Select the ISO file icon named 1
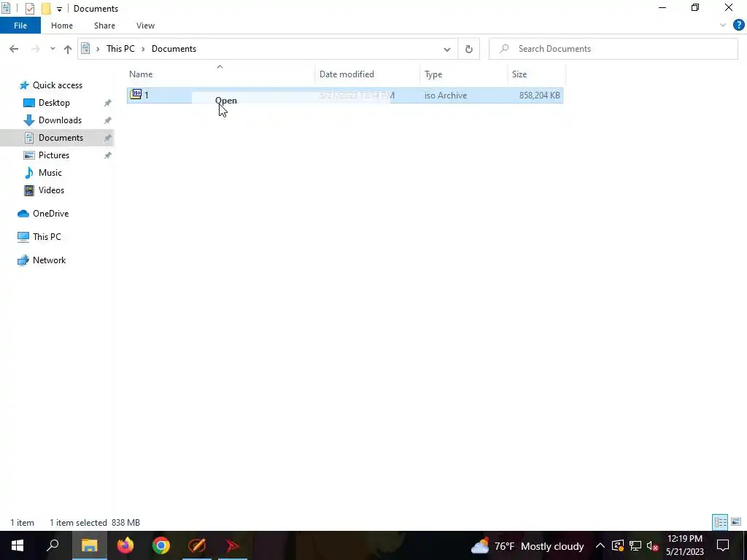This screenshot has width=747, height=560. [x=136, y=94]
